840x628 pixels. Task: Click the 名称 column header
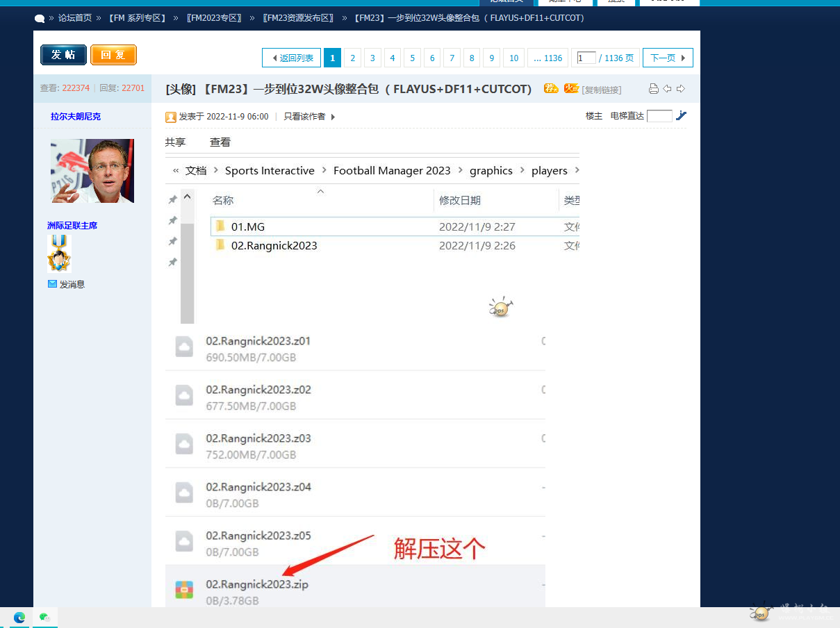[x=223, y=200]
